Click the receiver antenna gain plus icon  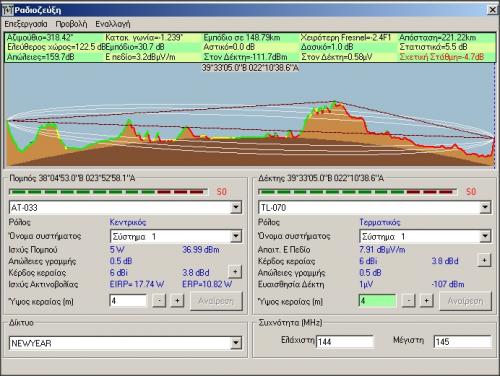[x=484, y=260]
